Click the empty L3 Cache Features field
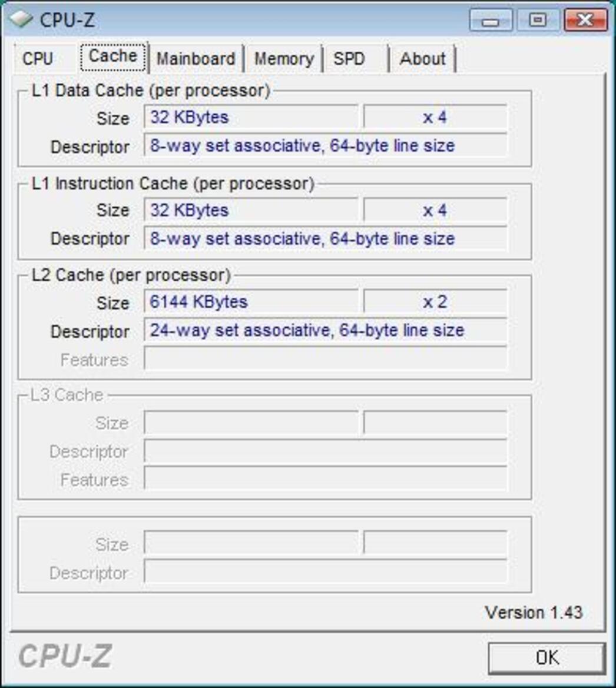Screen dimensions: 616x688 pos(325,479)
